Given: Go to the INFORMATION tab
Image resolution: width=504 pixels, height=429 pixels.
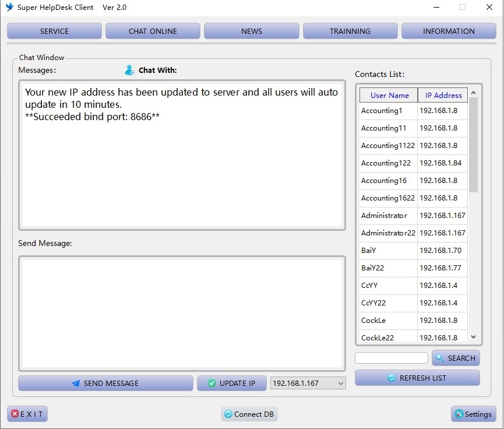Looking at the screenshot, I should click(x=448, y=31).
